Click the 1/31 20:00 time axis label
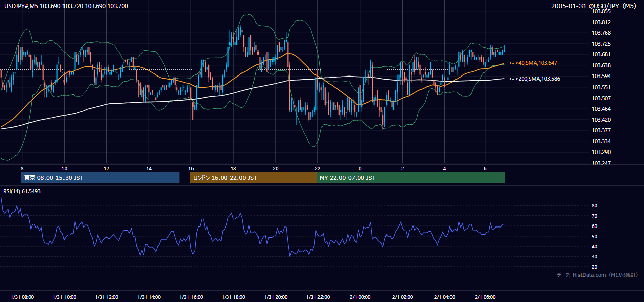 276,297
